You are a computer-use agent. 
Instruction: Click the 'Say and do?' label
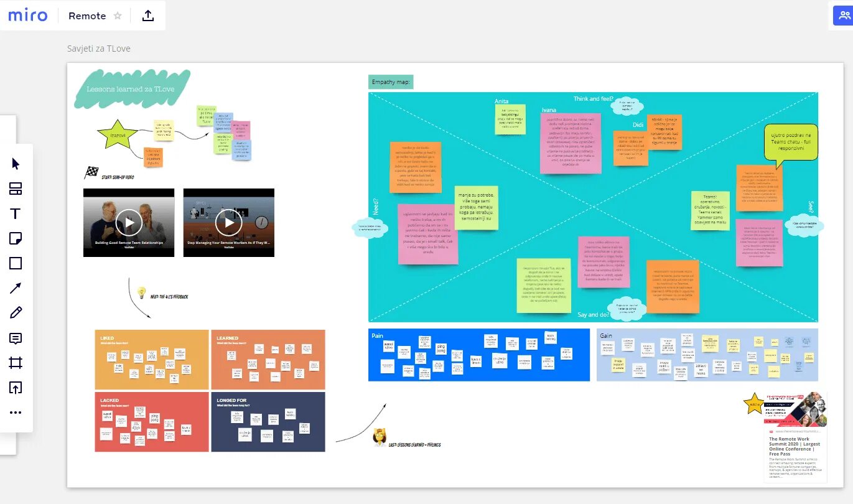click(594, 315)
